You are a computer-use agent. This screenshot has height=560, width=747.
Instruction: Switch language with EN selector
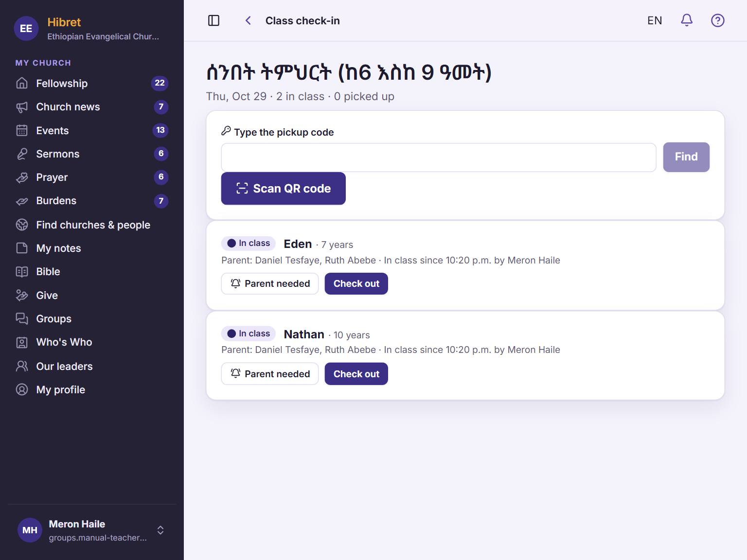pos(655,20)
